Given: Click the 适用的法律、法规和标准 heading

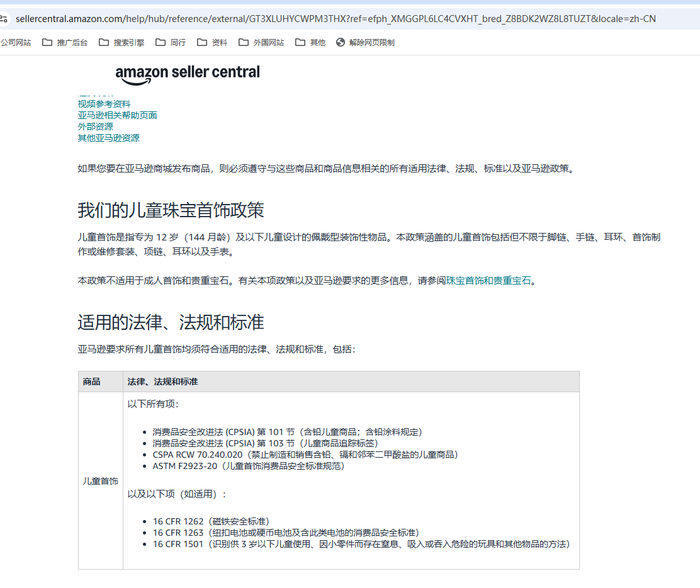Looking at the screenshot, I should 171,322.
